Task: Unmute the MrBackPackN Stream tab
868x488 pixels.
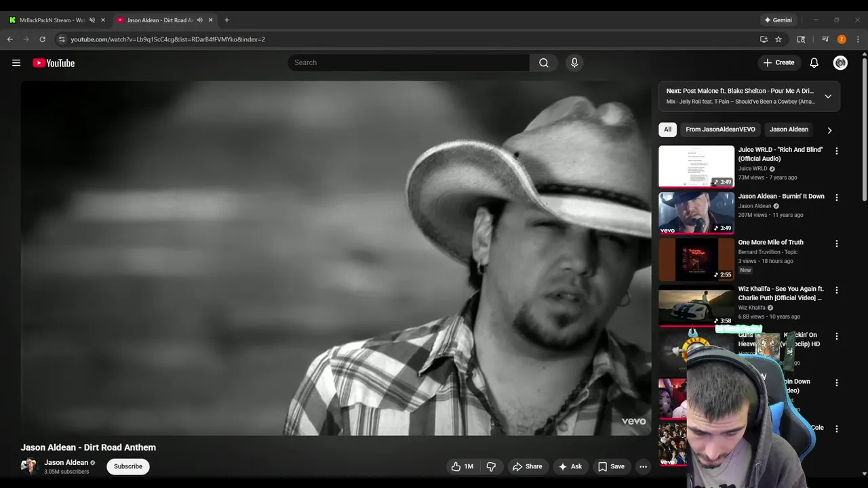Action: point(92,20)
